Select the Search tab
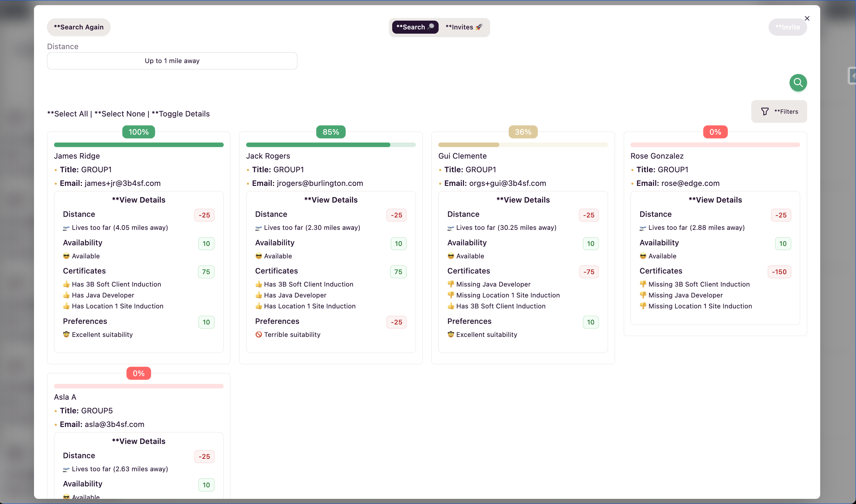856x504 pixels. click(x=415, y=27)
